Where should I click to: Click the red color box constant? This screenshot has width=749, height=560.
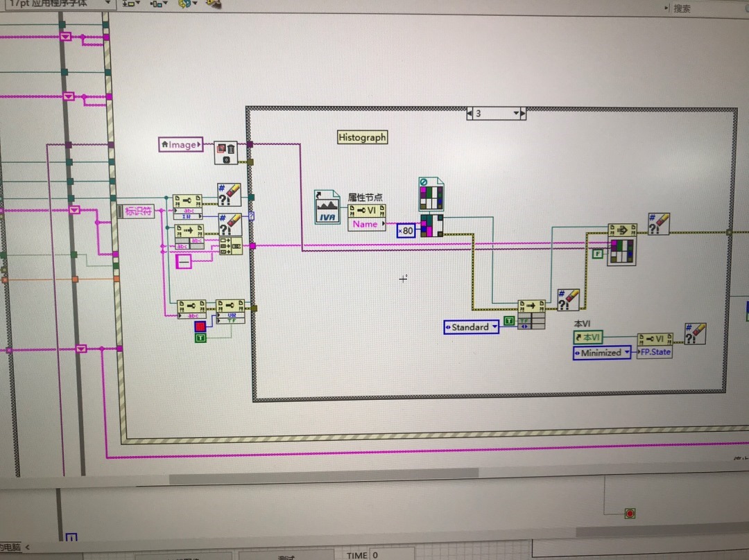coord(200,326)
